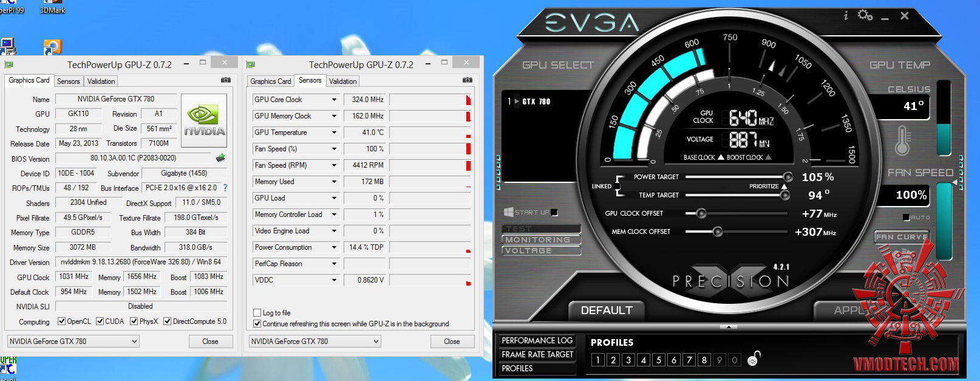The width and height of the screenshot is (980, 381).
Task: Open the VOLTAGE panel button
Action: tap(541, 250)
